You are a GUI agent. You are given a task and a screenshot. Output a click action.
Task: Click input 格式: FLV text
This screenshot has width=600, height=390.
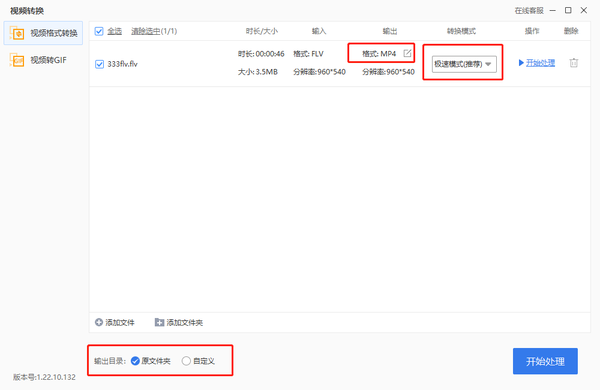tap(308, 54)
